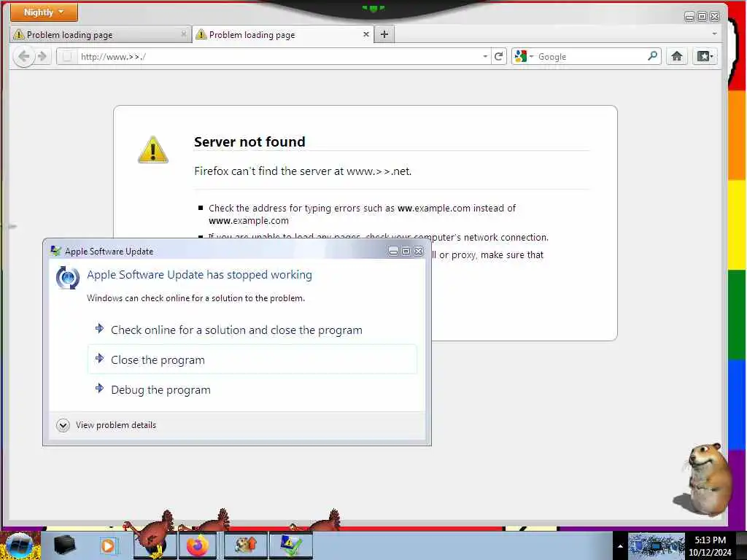
Task: Choose Check online for a solution option
Action: click(x=252, y=330)
